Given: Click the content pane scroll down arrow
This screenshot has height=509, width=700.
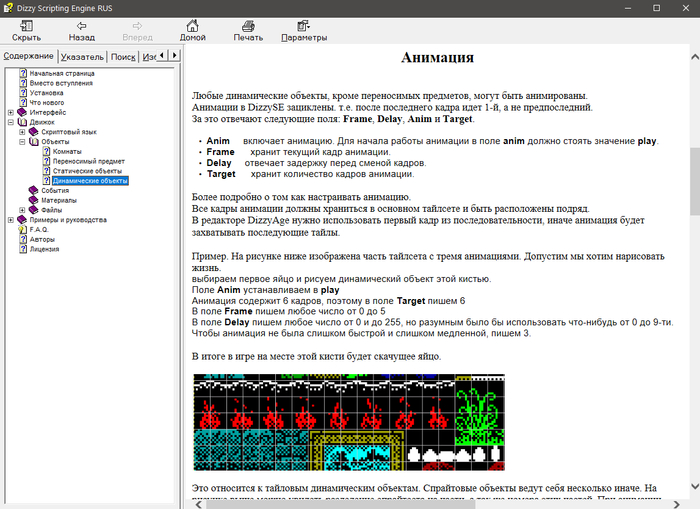Looking at the screenshot, I should coord(695,486).
